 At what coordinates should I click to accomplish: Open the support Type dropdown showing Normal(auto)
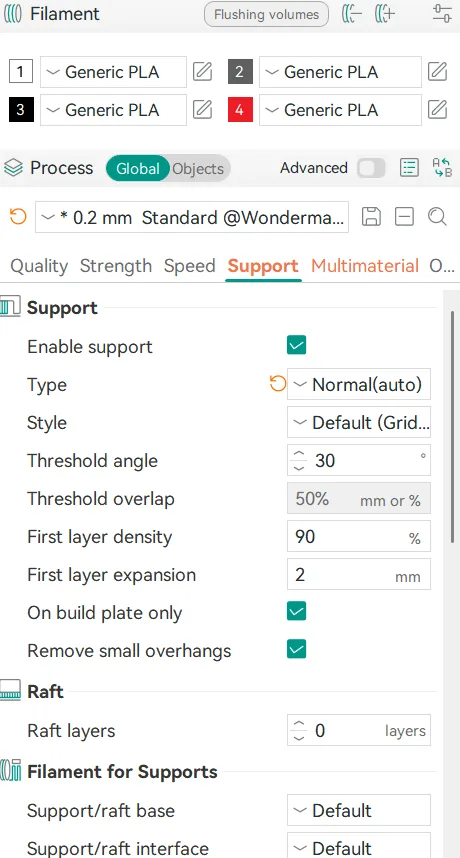coord(359,384)
